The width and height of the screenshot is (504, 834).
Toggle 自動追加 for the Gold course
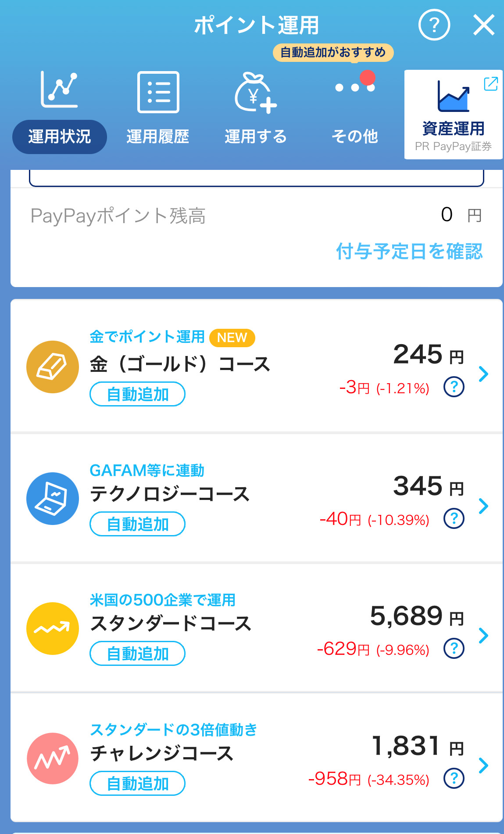coord(137,394)
